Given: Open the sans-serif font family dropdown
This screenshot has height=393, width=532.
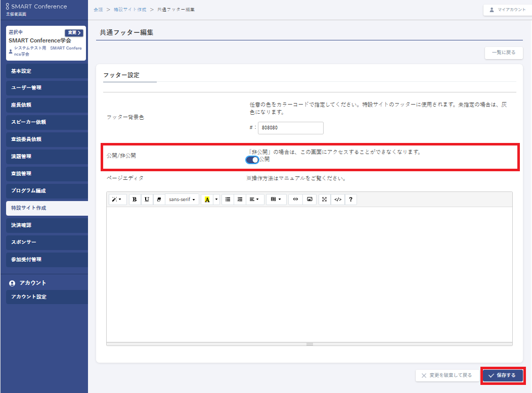Looking at the screenshot, I should click(182, 200).
